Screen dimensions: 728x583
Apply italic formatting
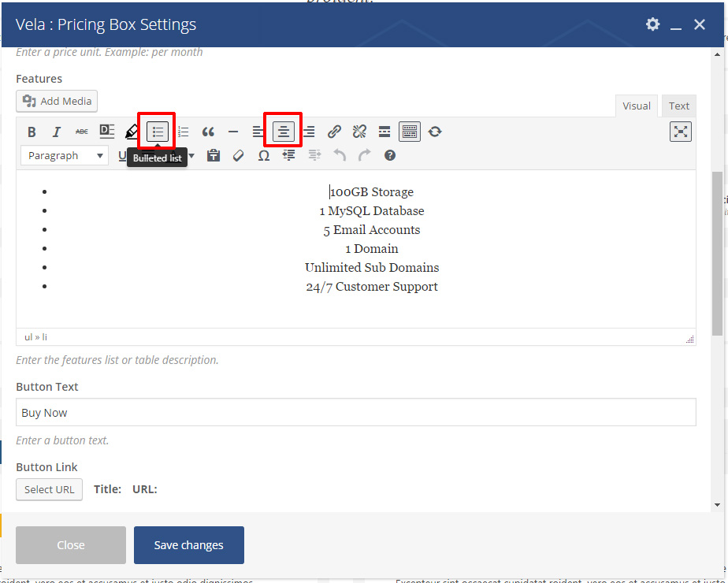(x=57, y=132)
